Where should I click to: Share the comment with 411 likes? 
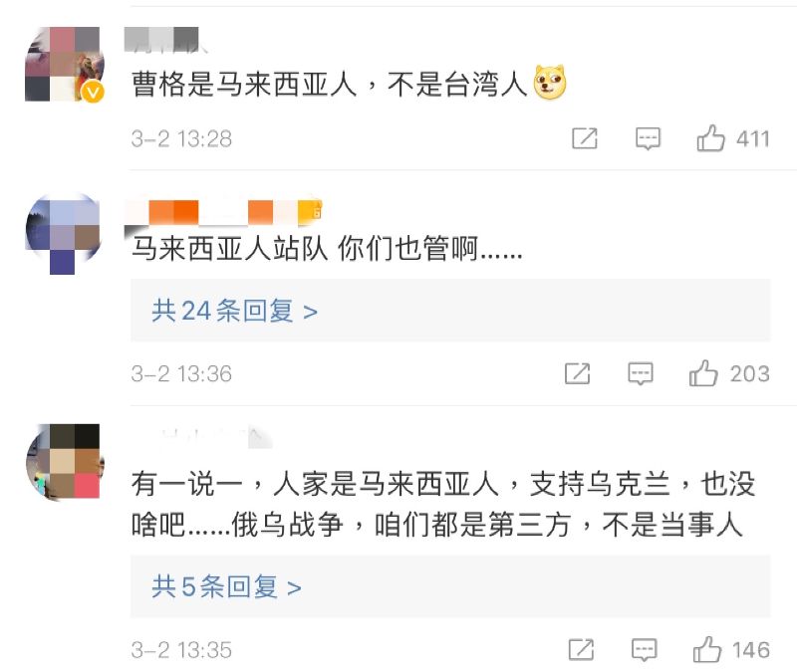point(584,138)
